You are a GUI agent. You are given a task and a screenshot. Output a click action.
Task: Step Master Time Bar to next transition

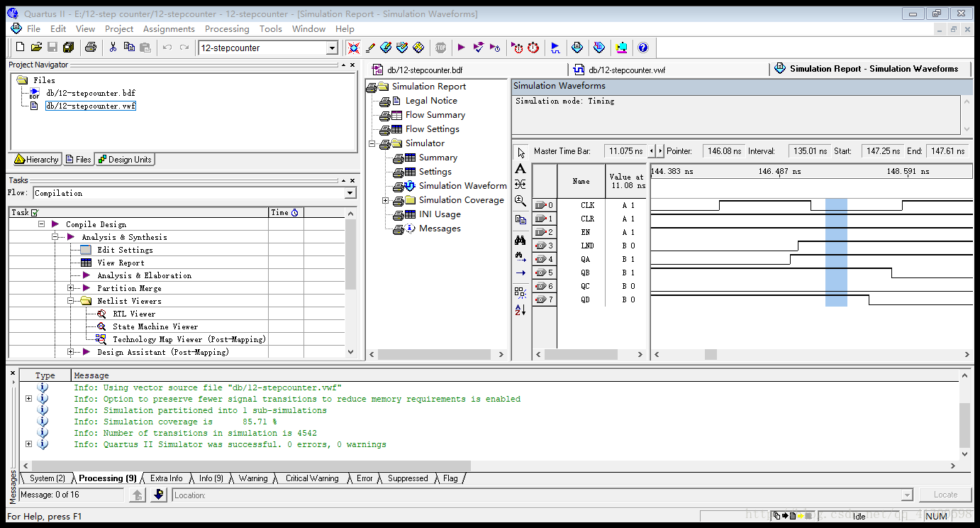660,151
